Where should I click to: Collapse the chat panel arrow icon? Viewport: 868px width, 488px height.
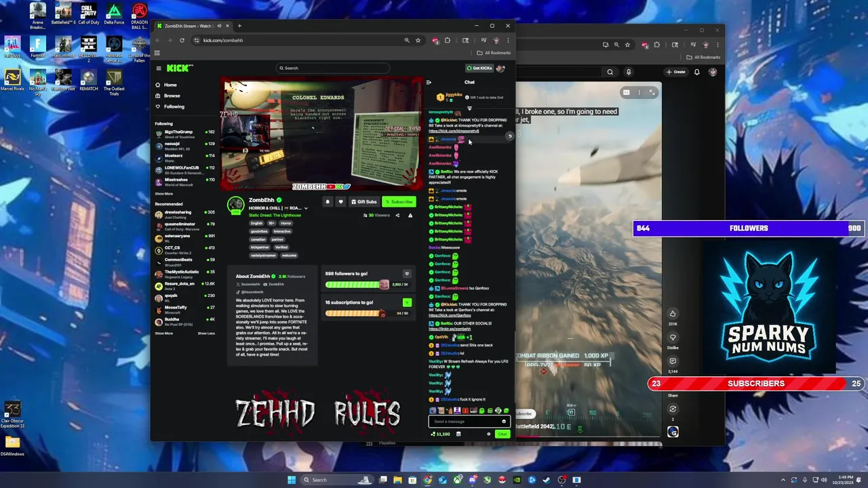click(x=429, y=82)
